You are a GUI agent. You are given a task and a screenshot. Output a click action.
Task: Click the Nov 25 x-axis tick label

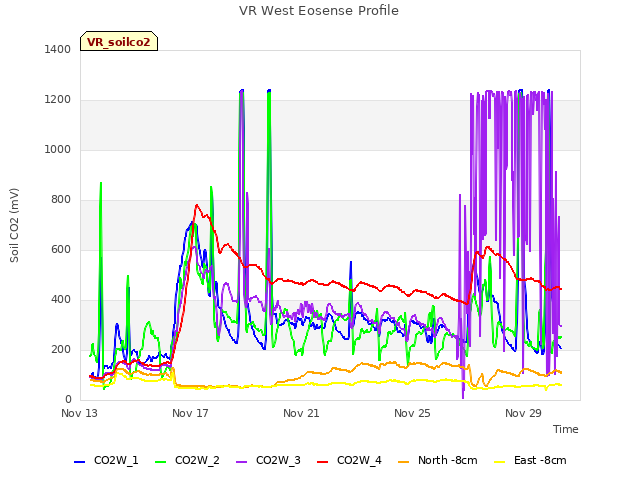pos(412,413)
